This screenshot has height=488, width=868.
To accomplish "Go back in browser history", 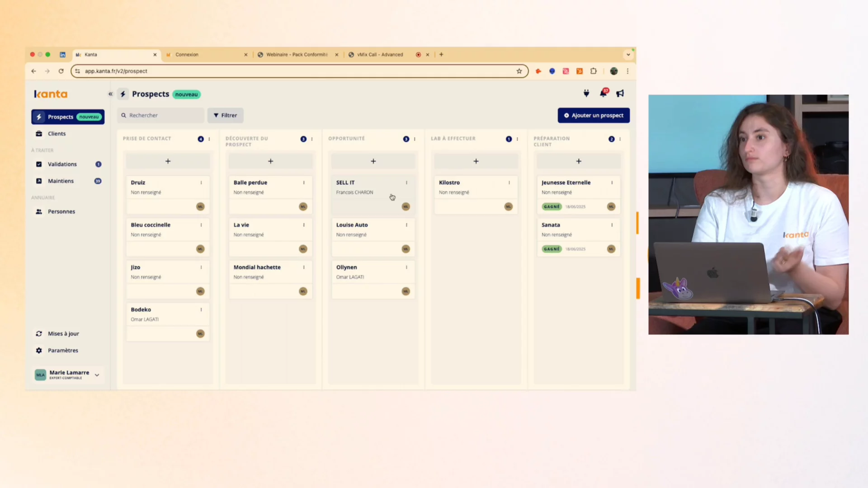I will pyautogui.click(x=33, y=71).
